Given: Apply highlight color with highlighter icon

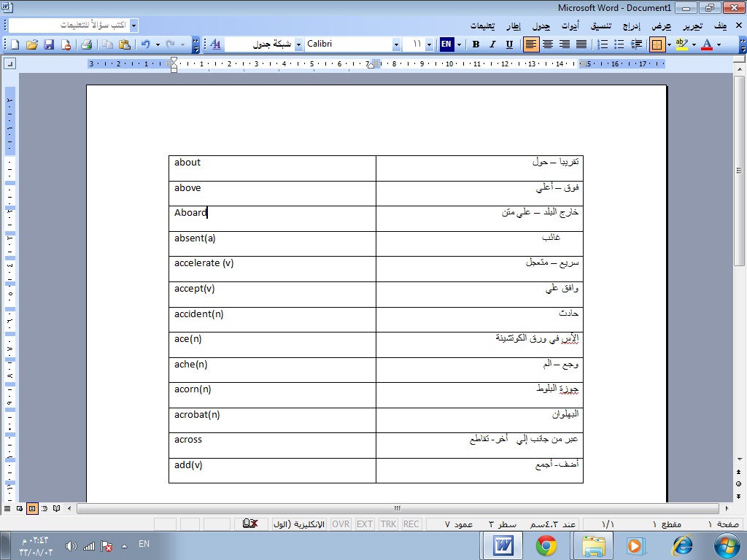Looking at the screenshot, I should (682, 44).
